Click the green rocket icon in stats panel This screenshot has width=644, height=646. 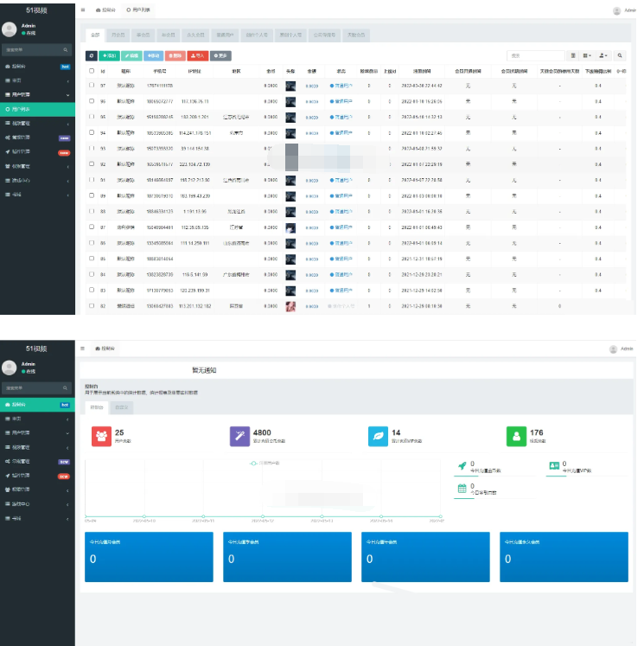pyautogui.click(x=462, y=467)
